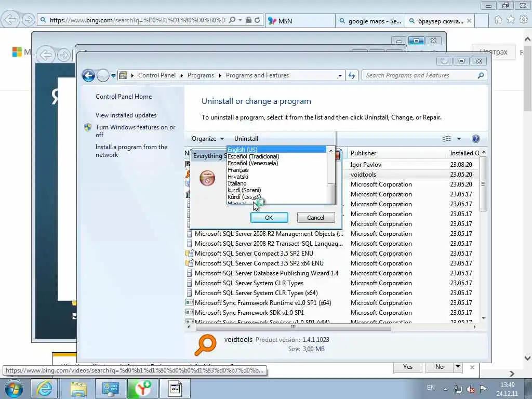Switch to the MSN browser tab

tap(300, 21)
